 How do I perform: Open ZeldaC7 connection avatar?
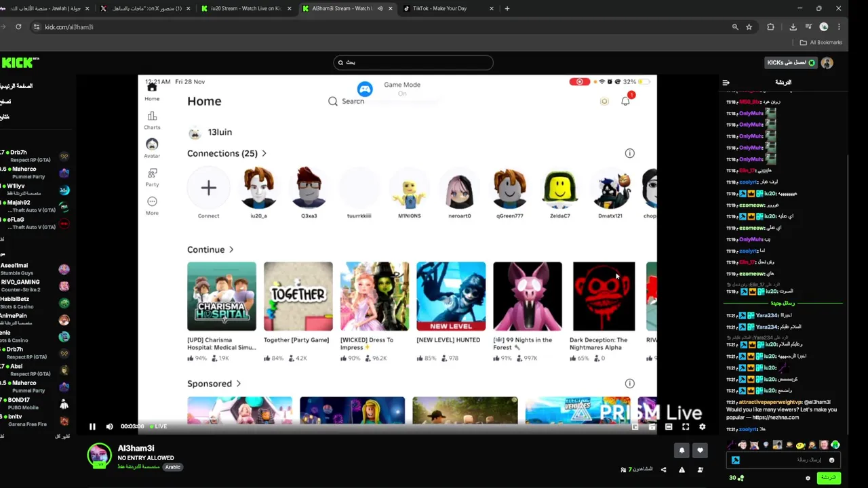pos(560,188)
